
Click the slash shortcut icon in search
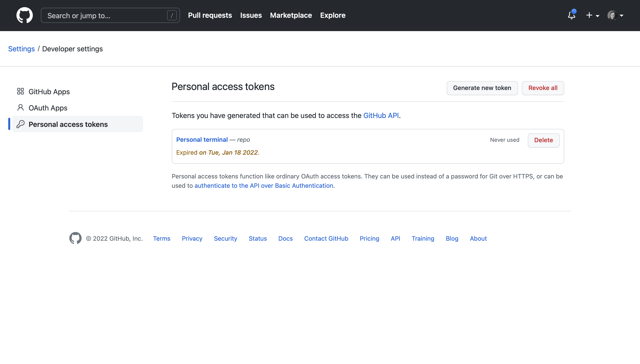click(x=172, y=16)
